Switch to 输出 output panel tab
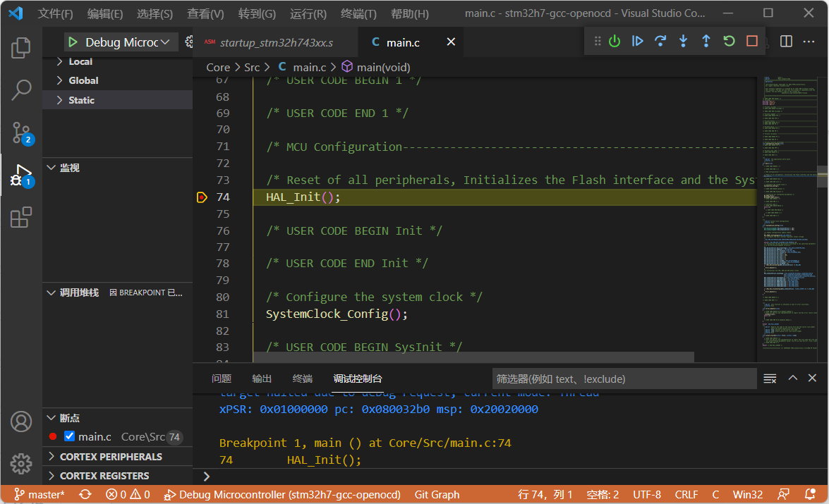The image size is (829, 504). [x=262, y=379]
